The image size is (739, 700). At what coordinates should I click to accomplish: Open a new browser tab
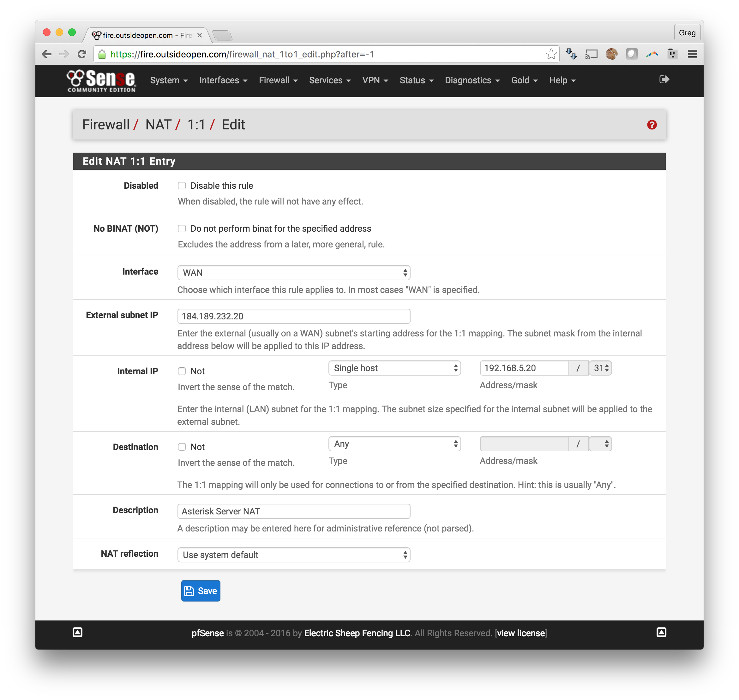[x=222, y=35]
